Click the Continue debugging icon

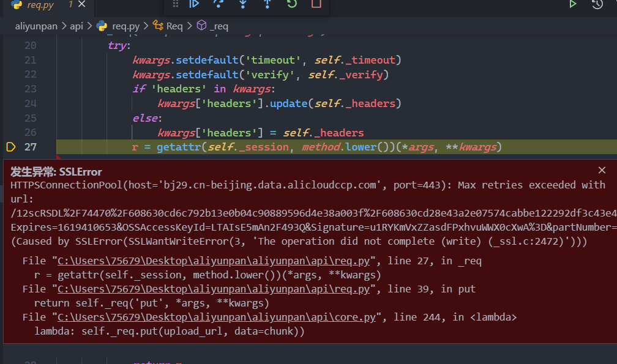(194, 5)
